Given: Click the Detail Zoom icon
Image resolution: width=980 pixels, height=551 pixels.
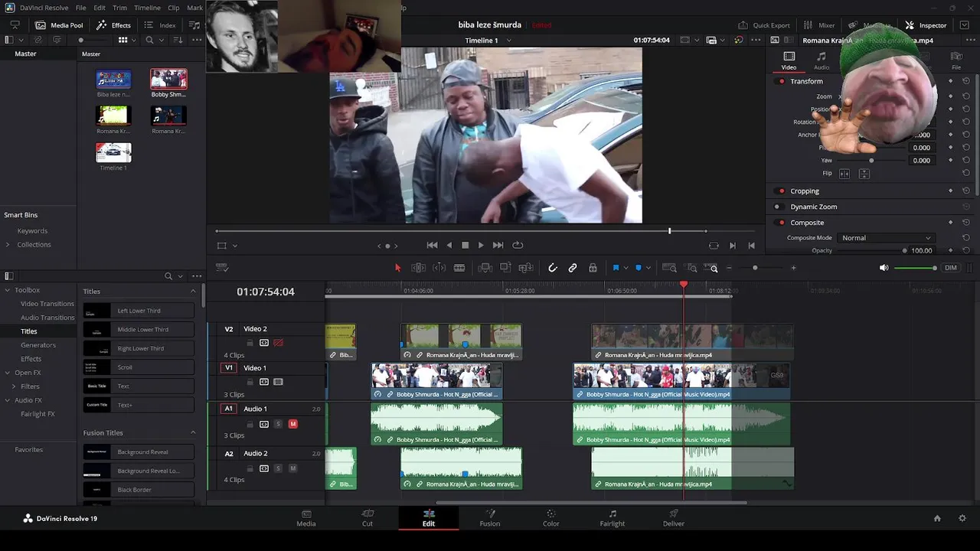Looking at the screenshot, I should click(x=692, y=268).
